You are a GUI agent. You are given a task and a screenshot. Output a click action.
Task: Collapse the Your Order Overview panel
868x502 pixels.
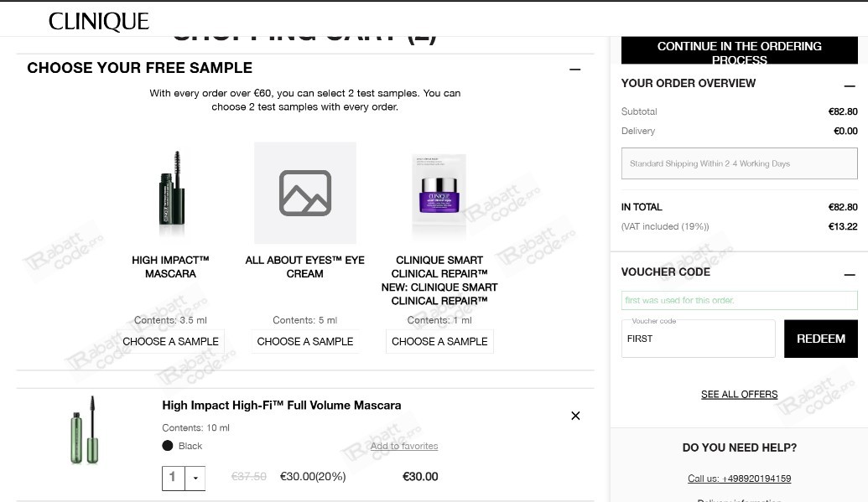click(x=850, y=85)
